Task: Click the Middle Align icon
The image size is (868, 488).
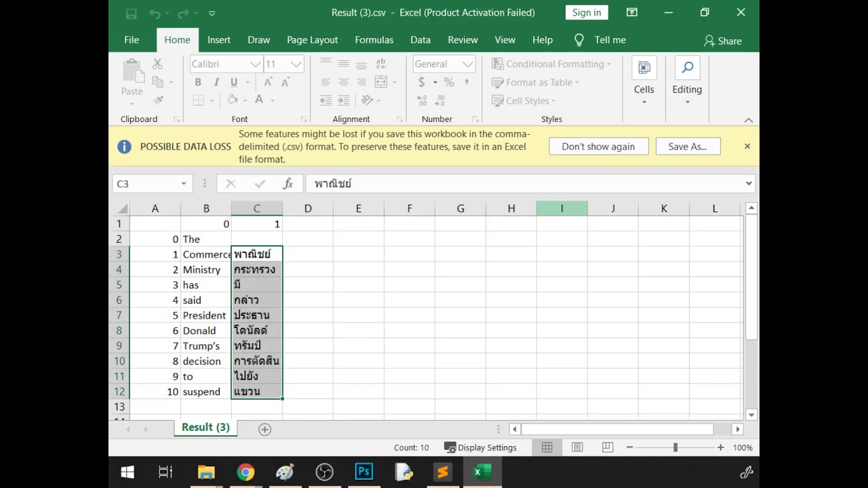Action: coord(344,64)
